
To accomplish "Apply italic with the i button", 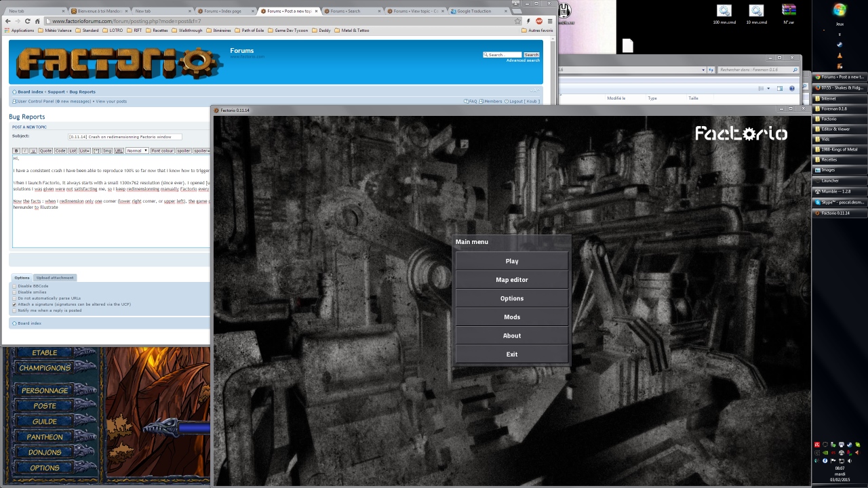I will [x=25, y=150].
